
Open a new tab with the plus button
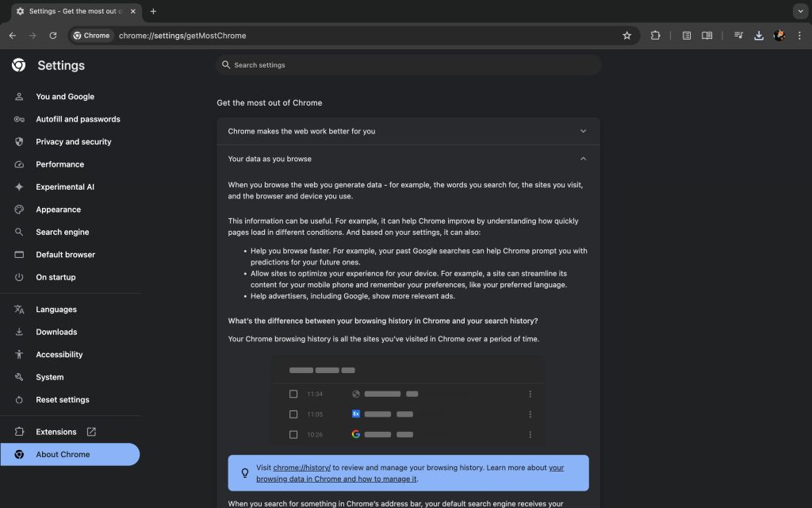point(153,11)
